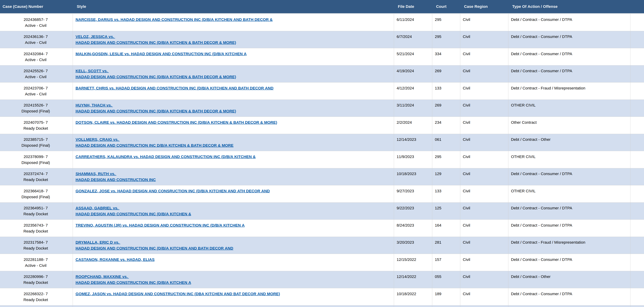This screenshot has height=307, width=644.
Task: Select case number 202372474- 7
Action: [x=35, y=174]
